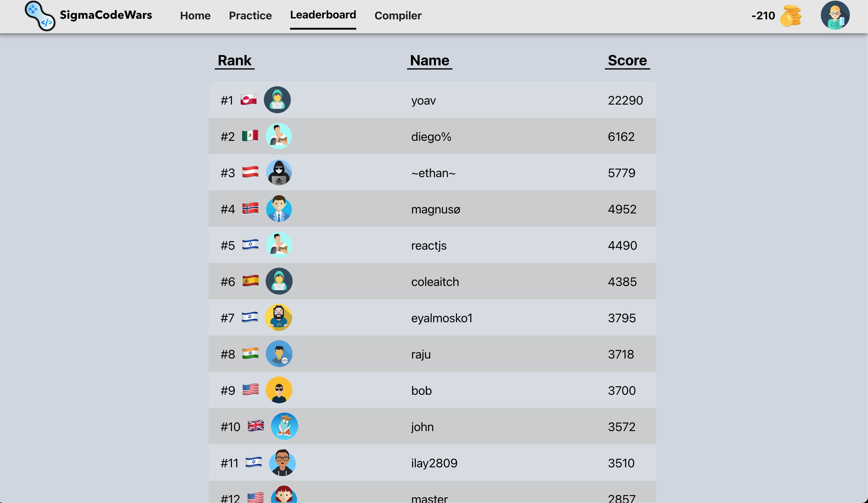This screenshot has height=503, width=868.
Task: Click ~ethan~'s black hoodie hacker avatar
Action: [x=279, y=173]
